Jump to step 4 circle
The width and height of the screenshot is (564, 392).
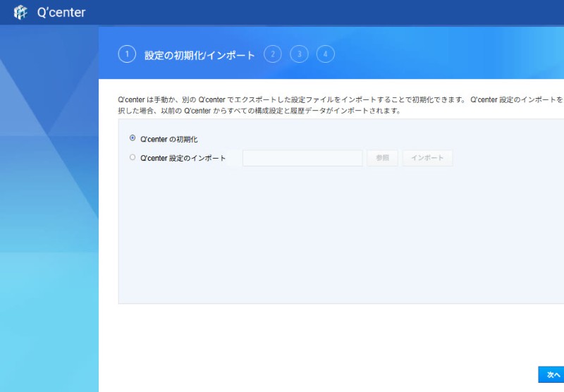(326, 54)
